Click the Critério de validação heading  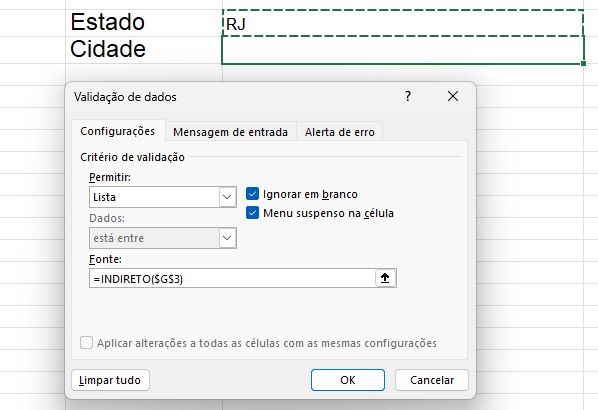point(132,157)
